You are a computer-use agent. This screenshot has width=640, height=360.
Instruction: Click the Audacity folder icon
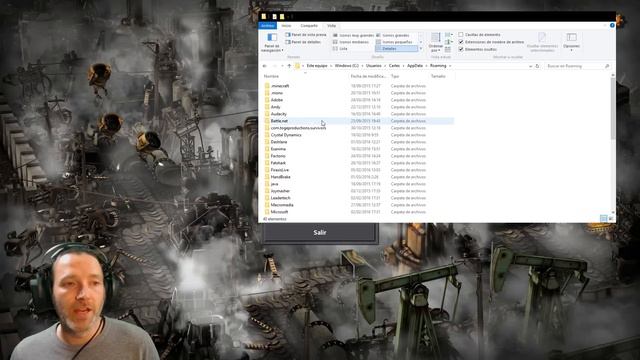(267, 114)
